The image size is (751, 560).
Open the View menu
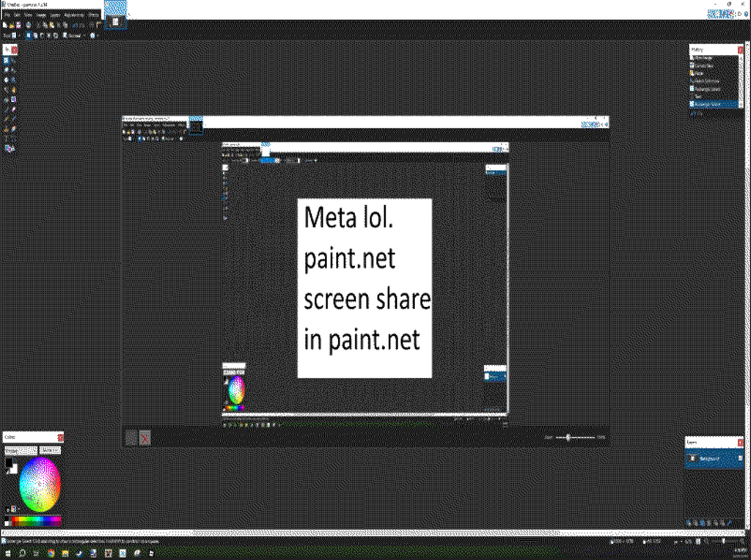pos(28,15)
